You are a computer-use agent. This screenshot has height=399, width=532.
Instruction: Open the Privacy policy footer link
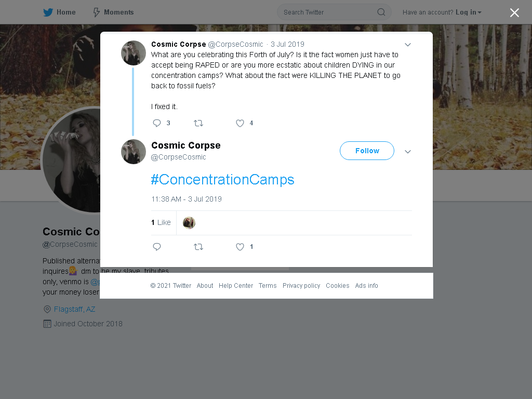301,286
